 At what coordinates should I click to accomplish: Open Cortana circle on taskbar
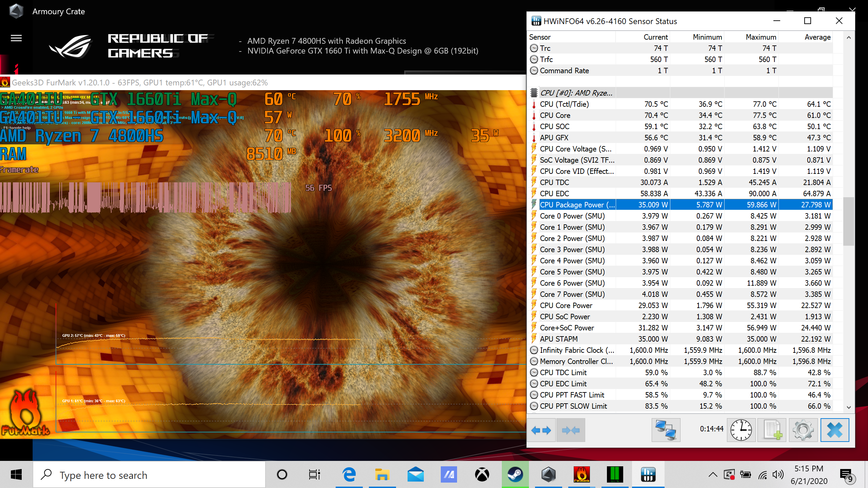[282, 474]
